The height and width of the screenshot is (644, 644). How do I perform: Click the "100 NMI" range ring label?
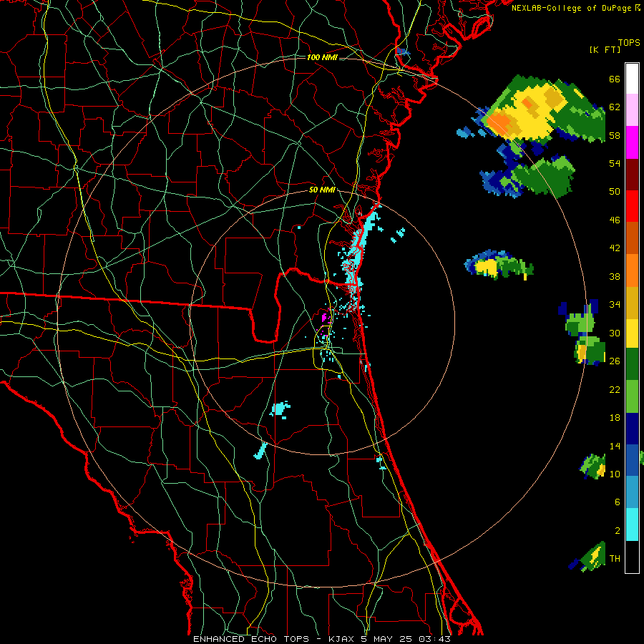[322, 57]
